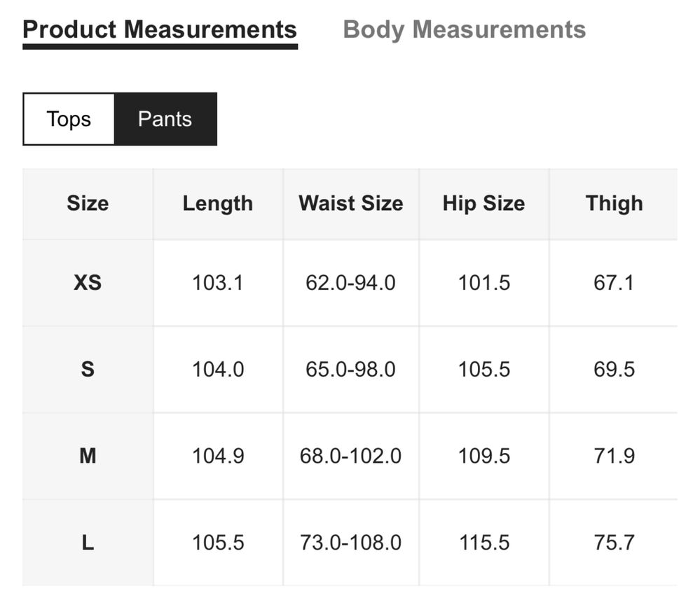This screenshot has height=593, width=700.
Task: Click the Thigh column header
Action: point(615,204)
